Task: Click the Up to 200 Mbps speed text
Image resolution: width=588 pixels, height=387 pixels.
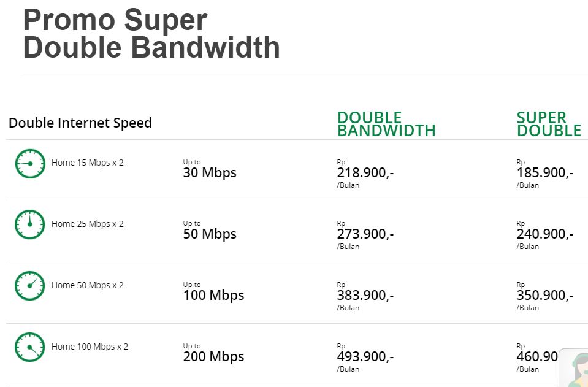Action: coord(213,353)
